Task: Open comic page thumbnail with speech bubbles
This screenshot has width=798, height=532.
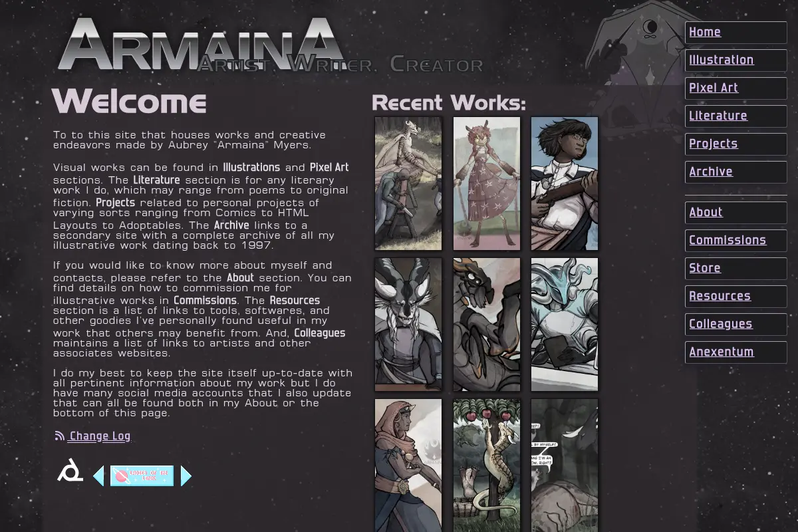Action: coord(565,465)
